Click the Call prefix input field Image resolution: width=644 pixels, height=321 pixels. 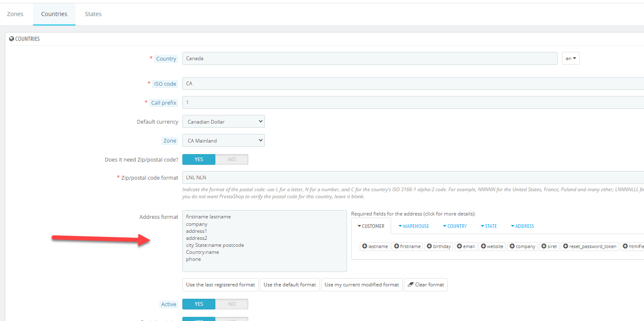pos(413,103)
